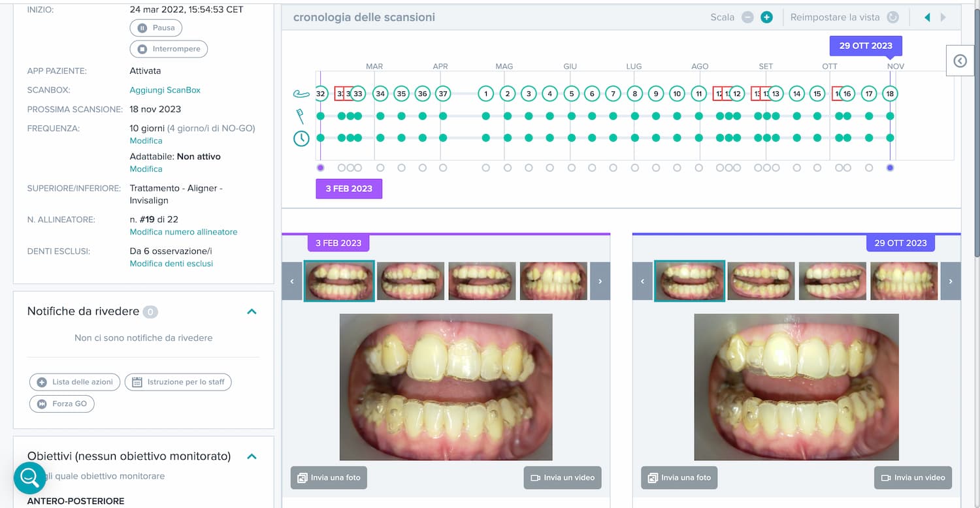This screenshot has height=508, width=980.
Task: Click the Forza GO button
Action: (62, 404)
